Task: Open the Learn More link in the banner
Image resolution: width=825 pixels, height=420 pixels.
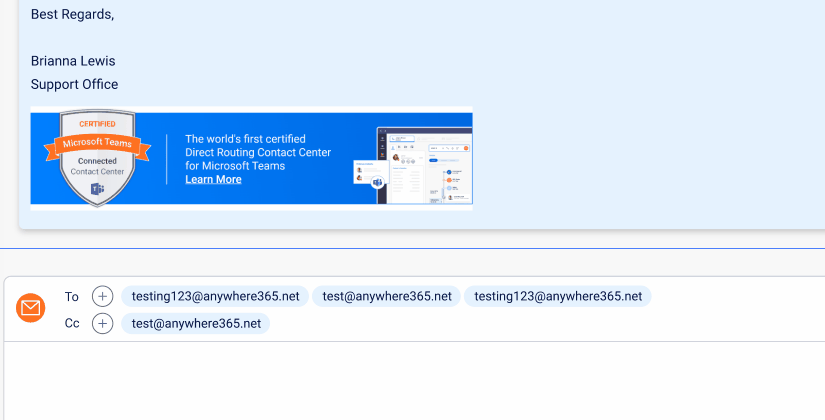Action: [213, 179]
